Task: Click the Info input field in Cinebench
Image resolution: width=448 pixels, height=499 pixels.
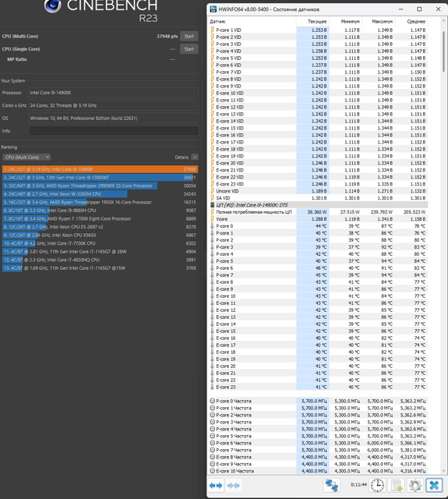Action: [x=114, y=131]
